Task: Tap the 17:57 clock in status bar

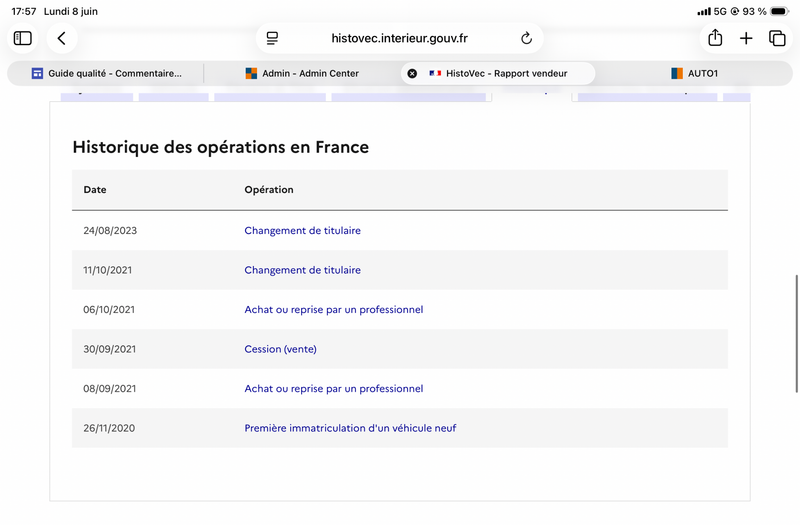Action: 24,11
